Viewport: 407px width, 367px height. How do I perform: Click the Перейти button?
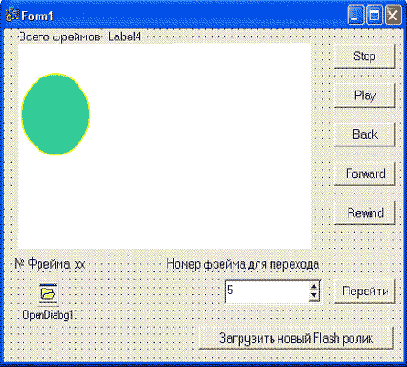pyautogui.click(x=364, y=291)
